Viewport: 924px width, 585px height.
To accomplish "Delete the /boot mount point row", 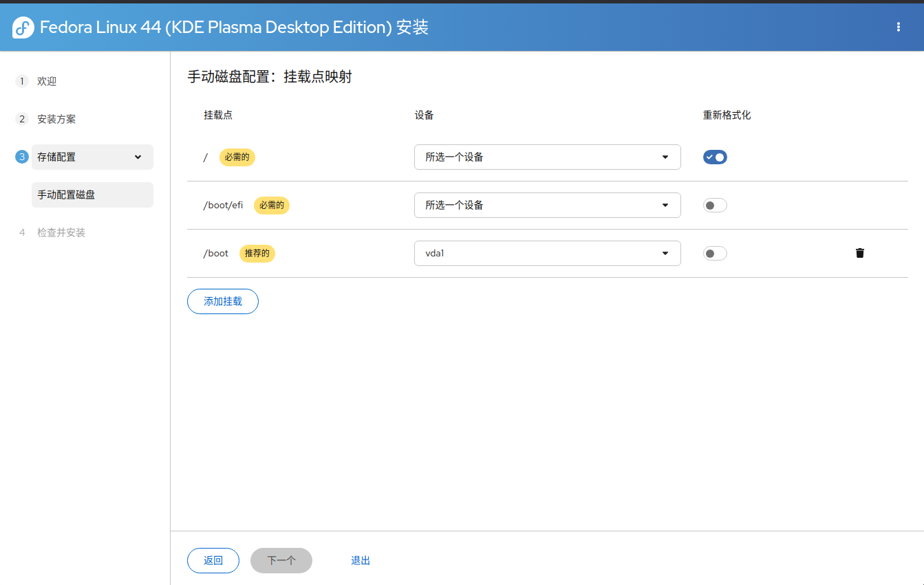I will pyautogui.click(x=859, y=253).
